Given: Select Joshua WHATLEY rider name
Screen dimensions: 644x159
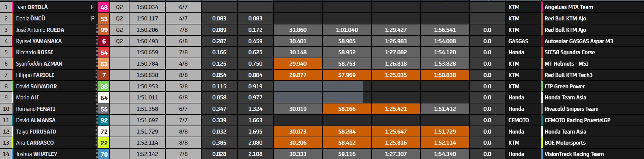Looking at the screenshot, I should coord(37,154).
